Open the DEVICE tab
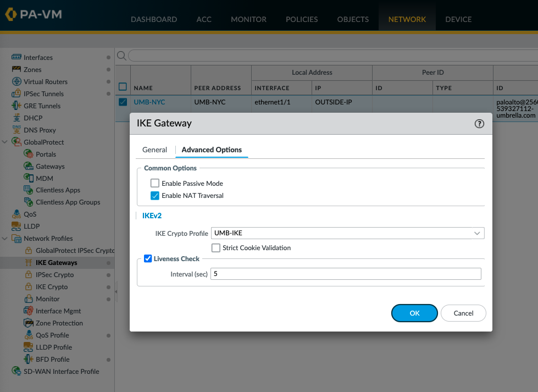 pyautogui.click(x=458, y=19)
